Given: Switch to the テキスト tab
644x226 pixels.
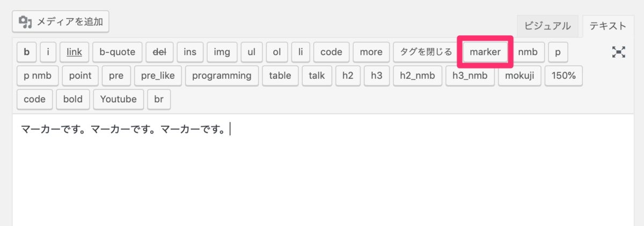Looking at the screenshot, I should 608,26.
